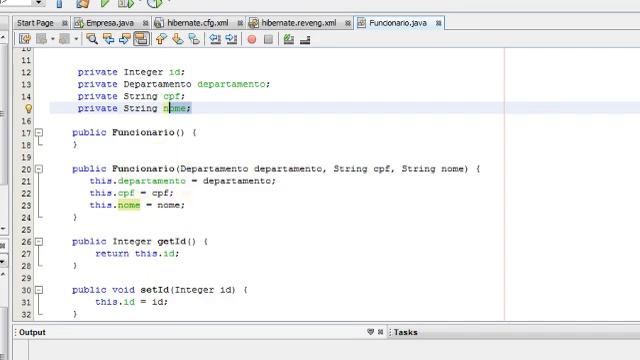
Task: Click the disabled Back navigation icon
Action: coord(42,39)
